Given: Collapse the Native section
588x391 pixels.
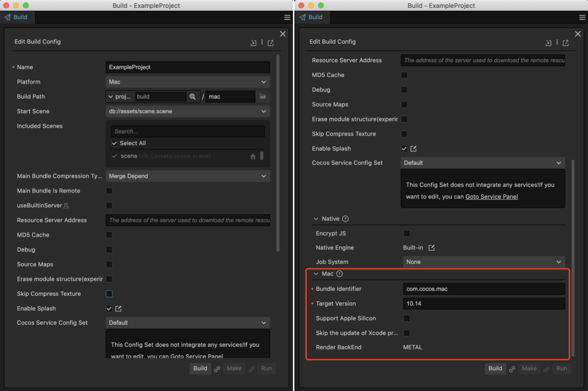Looking at the screenshot, I should pyautogui.click(x=316, y=219).
